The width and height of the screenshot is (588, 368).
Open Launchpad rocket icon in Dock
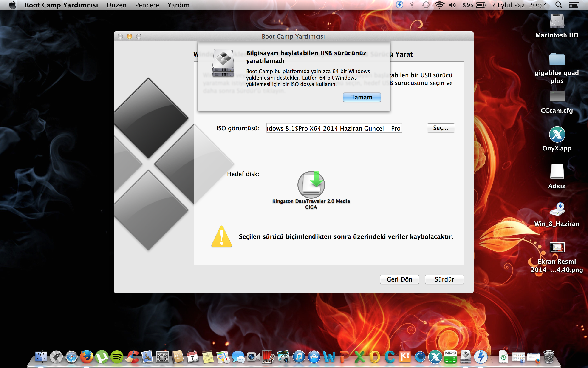pyautogui.click(x=56, y=357)
